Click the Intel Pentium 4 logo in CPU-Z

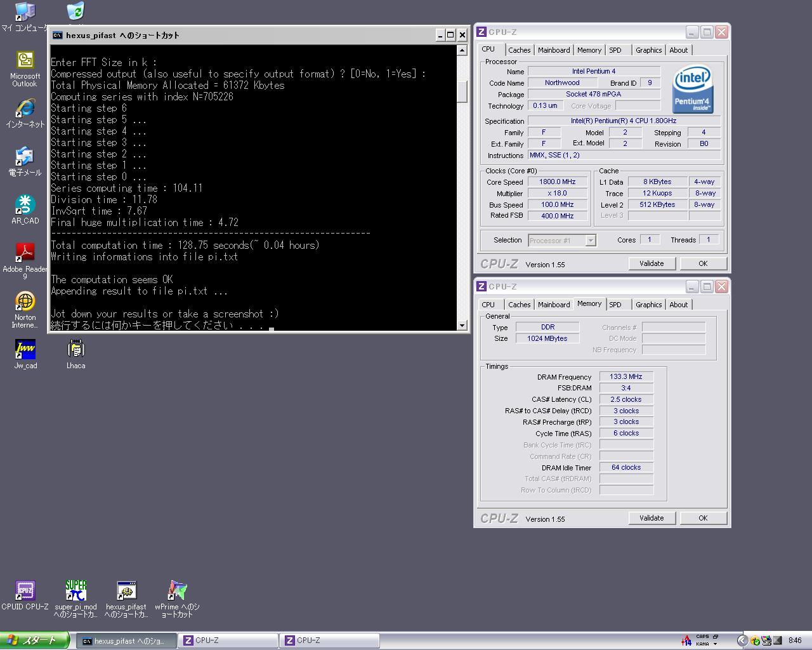[x=693, y=90]
